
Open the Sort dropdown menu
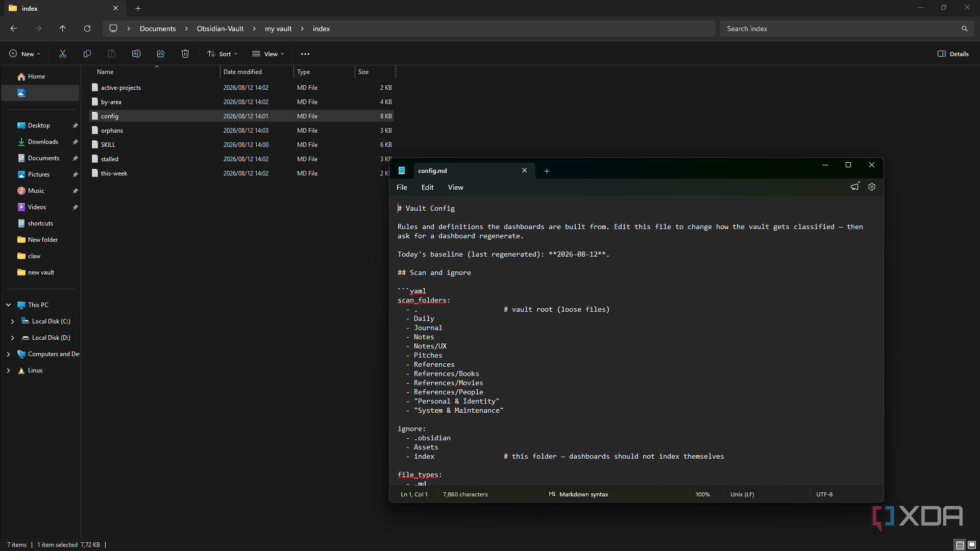tap(223, 54)
